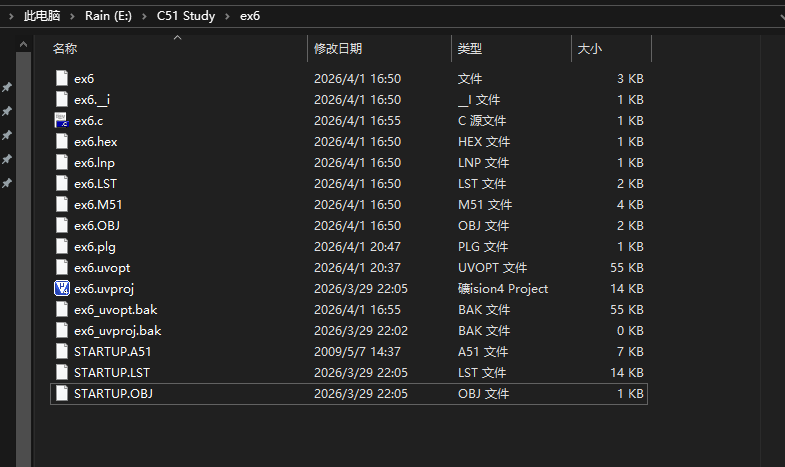Select the ex6.uvopt file name
Screen dimensions: 785x467
[x=102, y=268]
